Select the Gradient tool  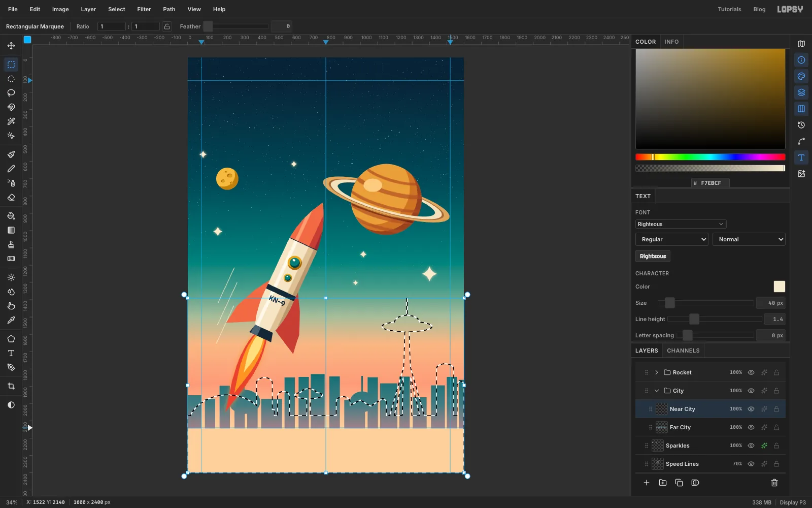tap(11, 230)
